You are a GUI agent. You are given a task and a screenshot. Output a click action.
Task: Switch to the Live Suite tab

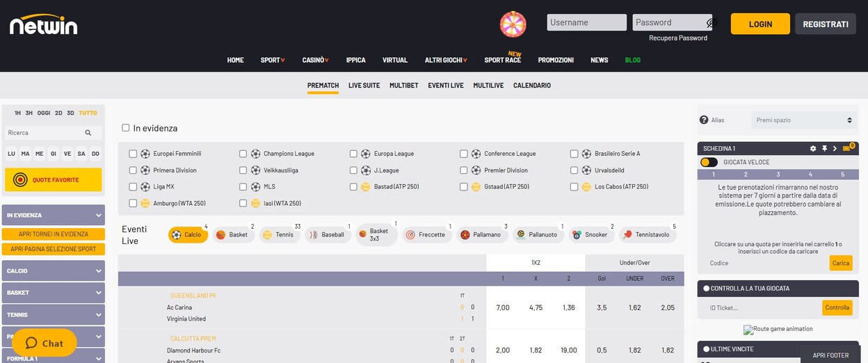point(364,86)
